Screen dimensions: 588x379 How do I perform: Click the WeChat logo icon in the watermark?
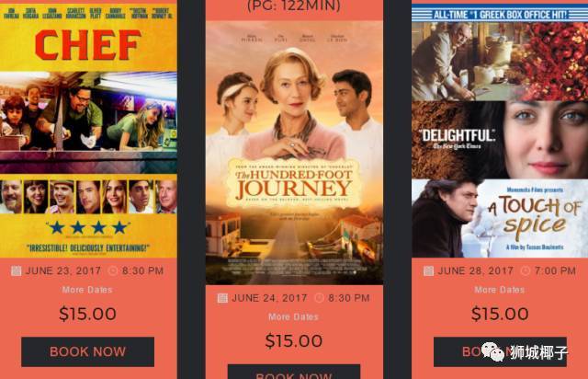pyautogui.click(x=493, y=351)
